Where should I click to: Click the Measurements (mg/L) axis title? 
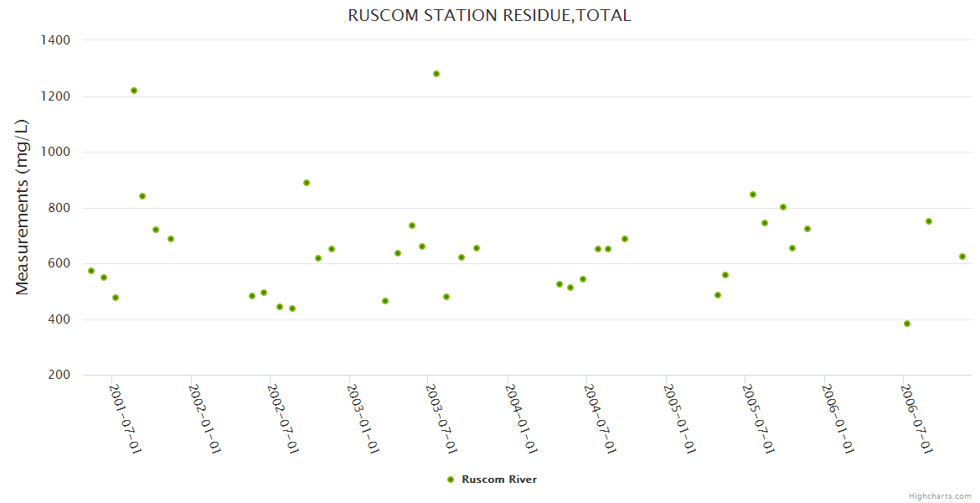click(x=23, y=207)
